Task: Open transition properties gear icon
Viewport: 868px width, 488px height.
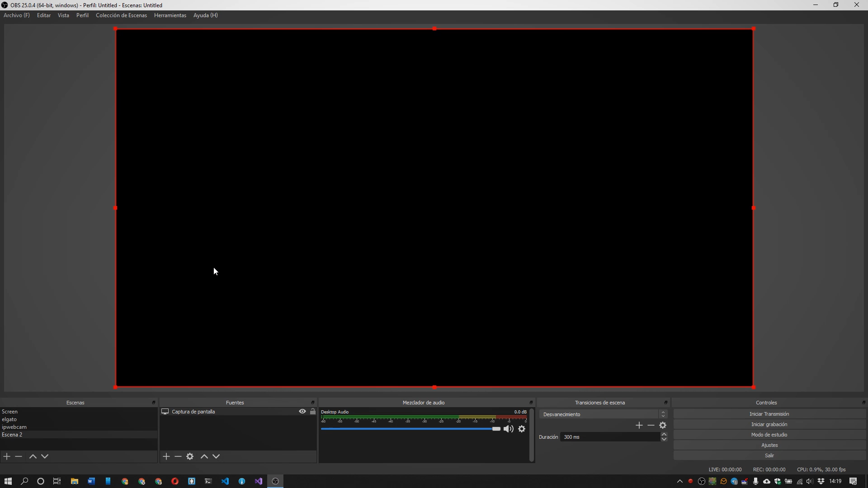Action: 663,425
